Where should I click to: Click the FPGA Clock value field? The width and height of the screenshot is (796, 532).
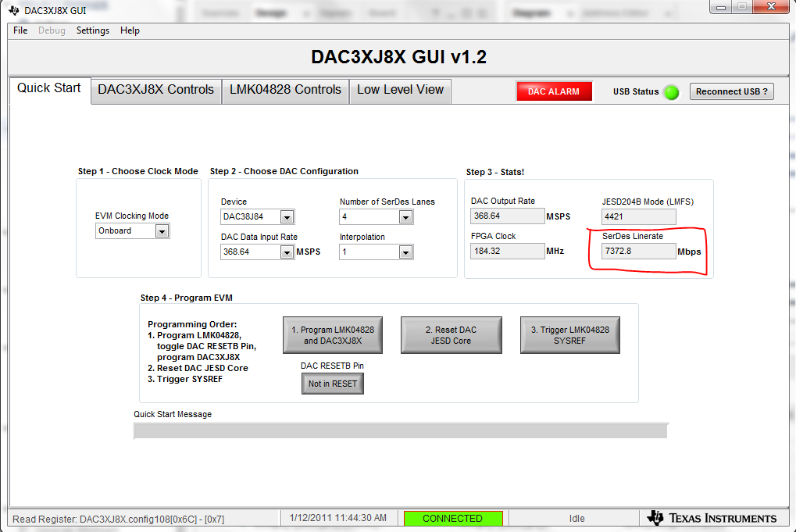point(507,251)
